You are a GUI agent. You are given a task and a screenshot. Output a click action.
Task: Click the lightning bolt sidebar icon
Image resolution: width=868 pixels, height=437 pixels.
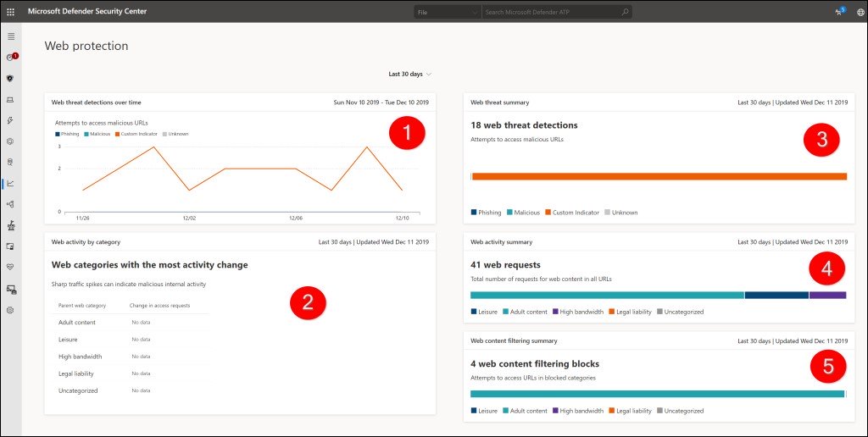tap(11, 120)
